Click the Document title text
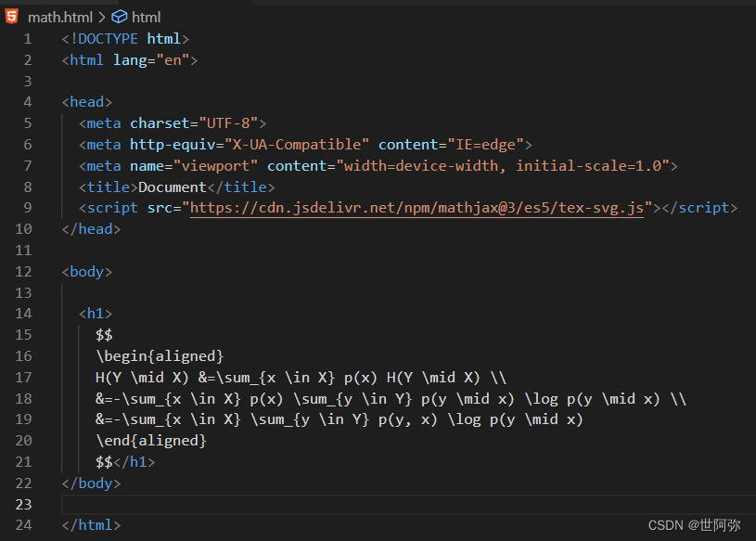Image resolution: width=756 pixels, height=541 pixels. pos(173,187)
